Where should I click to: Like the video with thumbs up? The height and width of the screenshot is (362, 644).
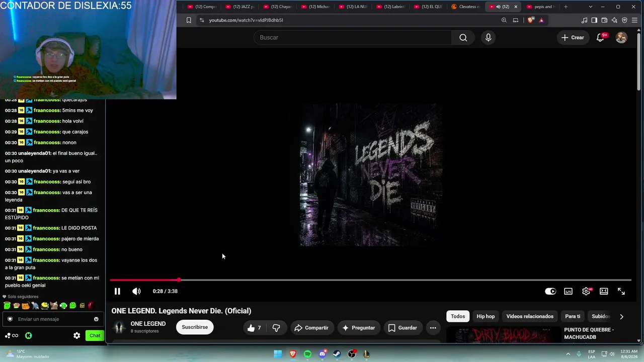click(255, 328)
